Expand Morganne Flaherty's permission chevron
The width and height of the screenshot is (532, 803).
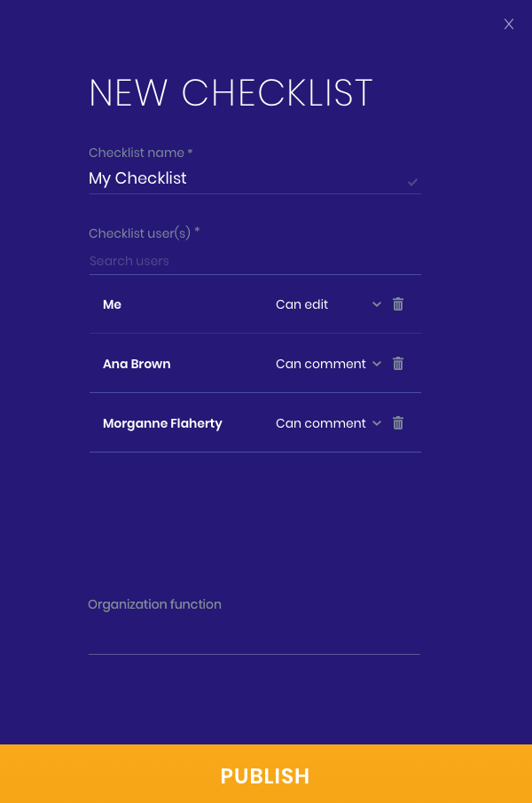(x=377, y=423)
